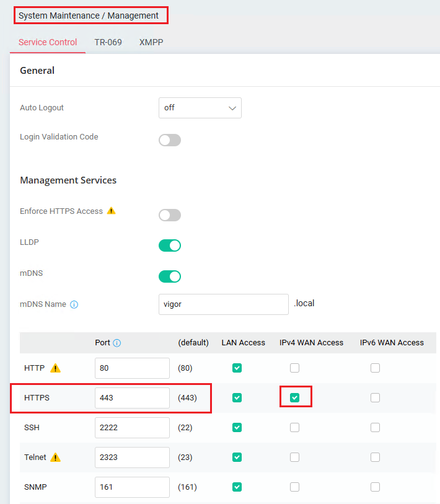Screen dimensions: 440x504
Task: Click the SSH port field showing 2222
Action: point(132,428)
